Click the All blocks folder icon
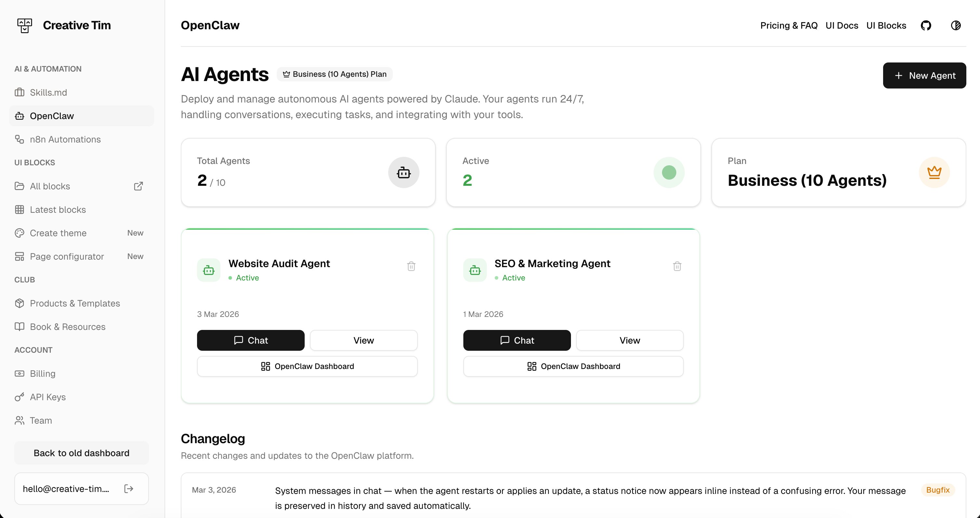Image resolution: width=980 pixels, height=518 pixels. pyautogui.click(x=20, y=186)
